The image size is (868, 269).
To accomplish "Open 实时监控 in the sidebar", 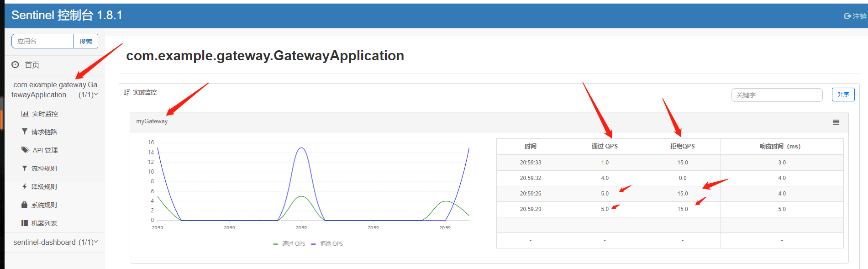I will (x=45, y=114).
